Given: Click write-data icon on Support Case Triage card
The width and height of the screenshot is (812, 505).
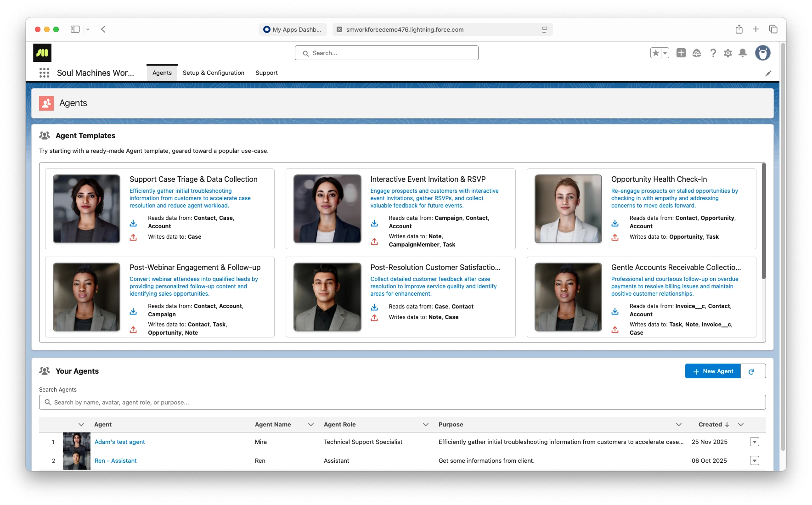Looking at the screenshot, I should point(133,237).
